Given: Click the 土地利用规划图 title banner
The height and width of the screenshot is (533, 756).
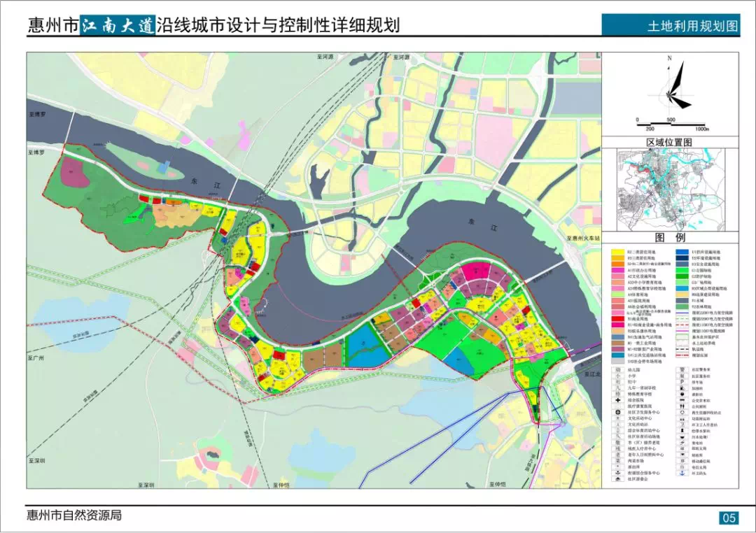Looking at the screenshot, I should click(x=670, y=25).
